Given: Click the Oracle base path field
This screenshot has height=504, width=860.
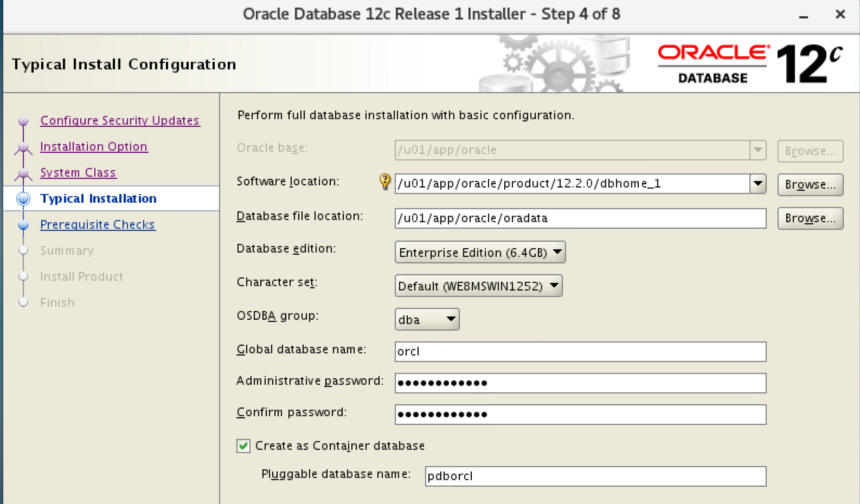Looking at the screenshot, I should point(573,150).
